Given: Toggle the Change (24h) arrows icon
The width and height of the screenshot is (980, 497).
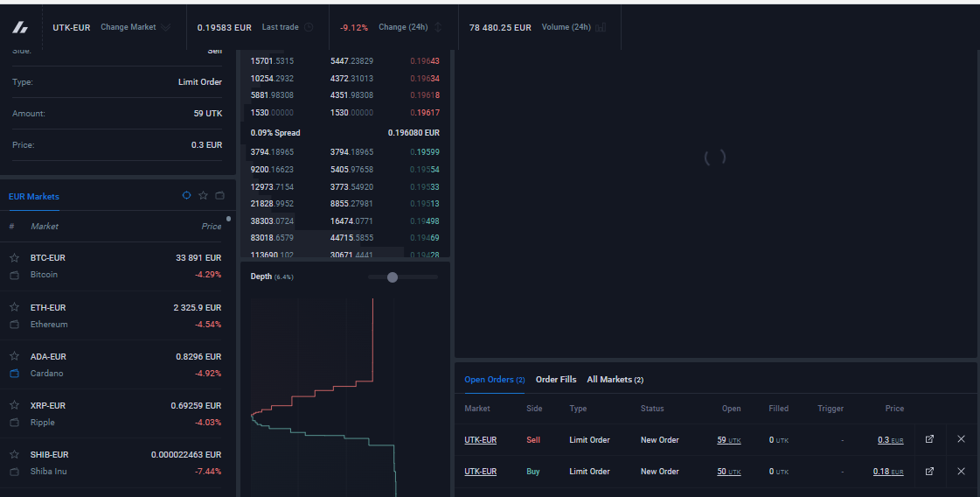Looking at the screenshot, I should point(438,27).
